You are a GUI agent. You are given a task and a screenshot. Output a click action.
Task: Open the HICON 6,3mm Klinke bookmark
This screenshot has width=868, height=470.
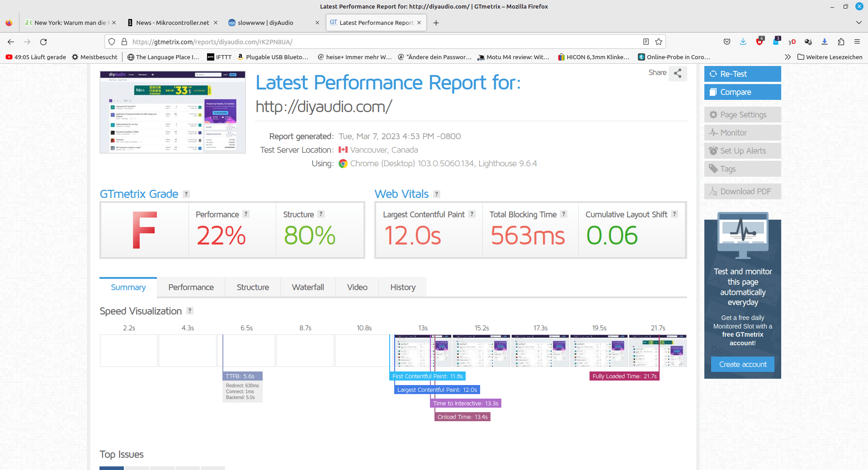point(594,57)
